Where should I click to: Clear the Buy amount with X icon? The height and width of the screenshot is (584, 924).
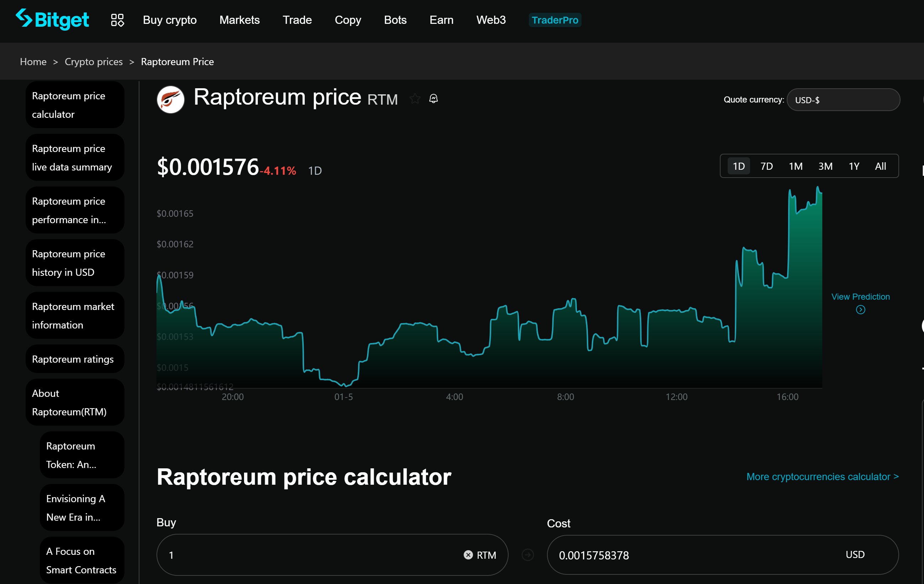pos(468,555)
